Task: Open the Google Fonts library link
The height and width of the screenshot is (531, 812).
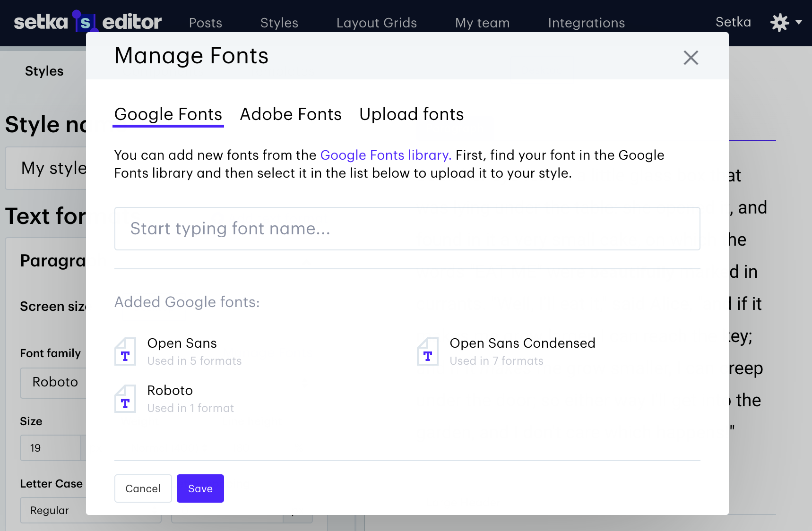Action: [x=386, y=155]
